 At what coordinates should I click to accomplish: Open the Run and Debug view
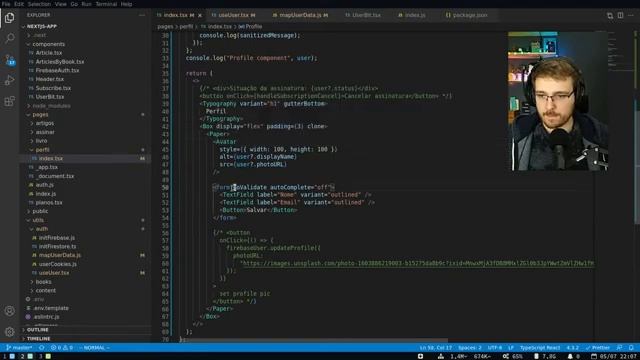point(9,80)
